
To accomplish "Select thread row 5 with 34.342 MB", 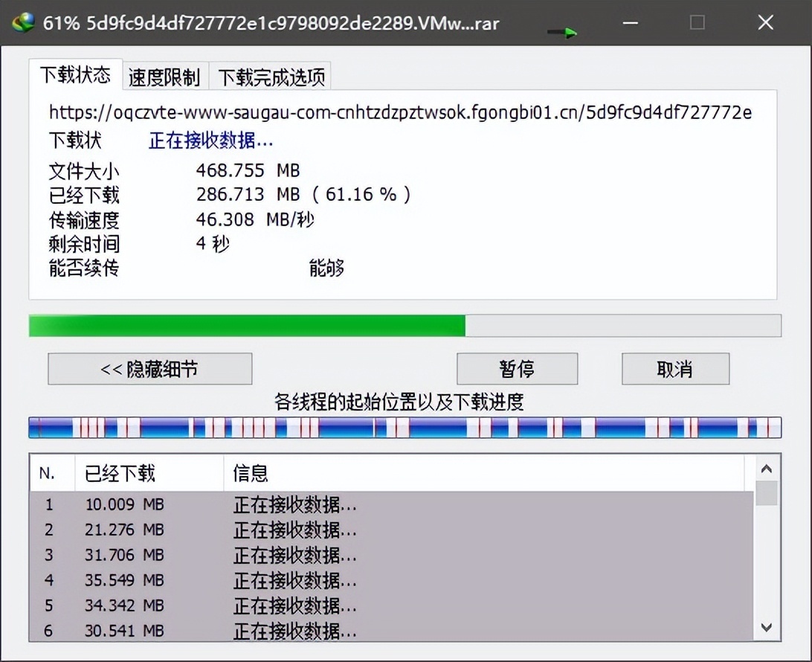I will 391,605.
